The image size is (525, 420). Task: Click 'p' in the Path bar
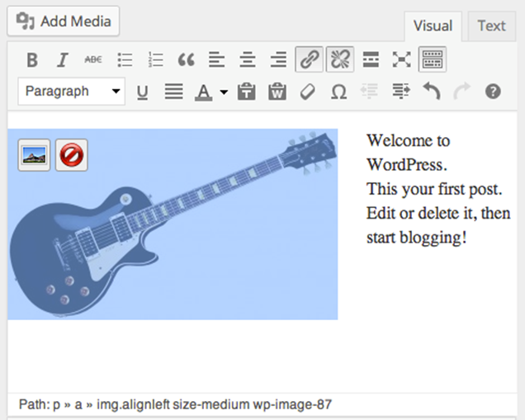[x=56, y=405]
